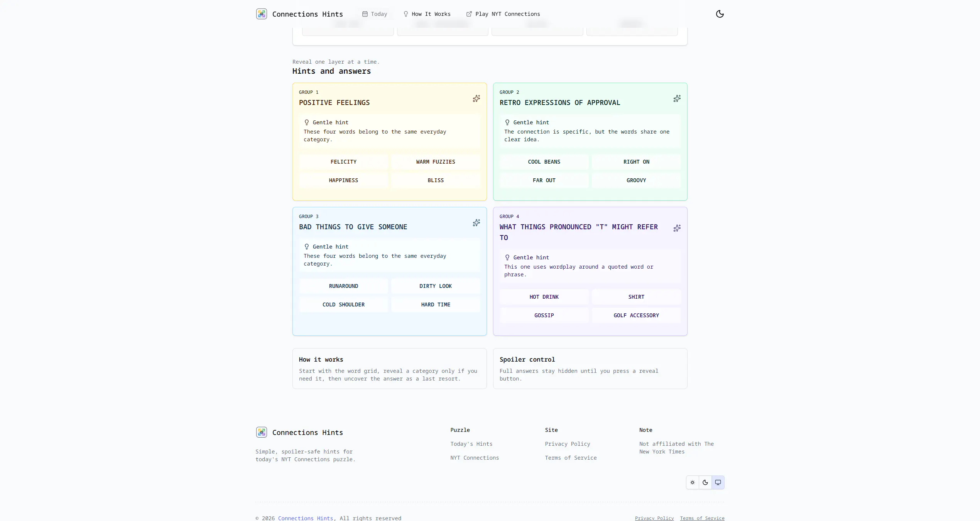
Task: Click the FELICITY word tile
Action: [343, 162]
